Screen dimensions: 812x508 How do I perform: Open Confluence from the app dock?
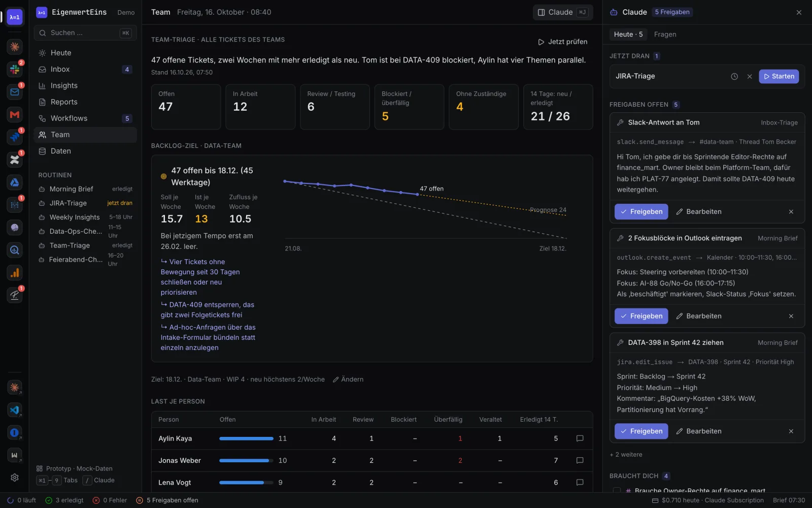15,160
